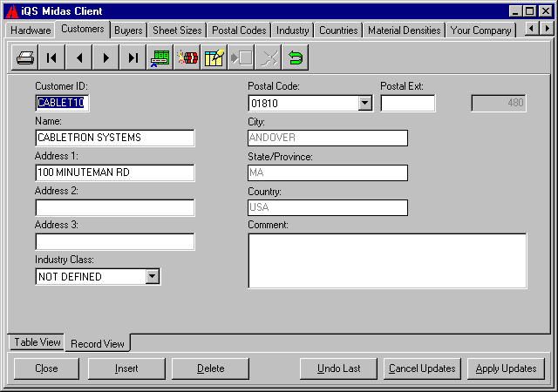Click the Apply Updates button
The height and width of the screenshot is (392, 558).
pos(506,368)
